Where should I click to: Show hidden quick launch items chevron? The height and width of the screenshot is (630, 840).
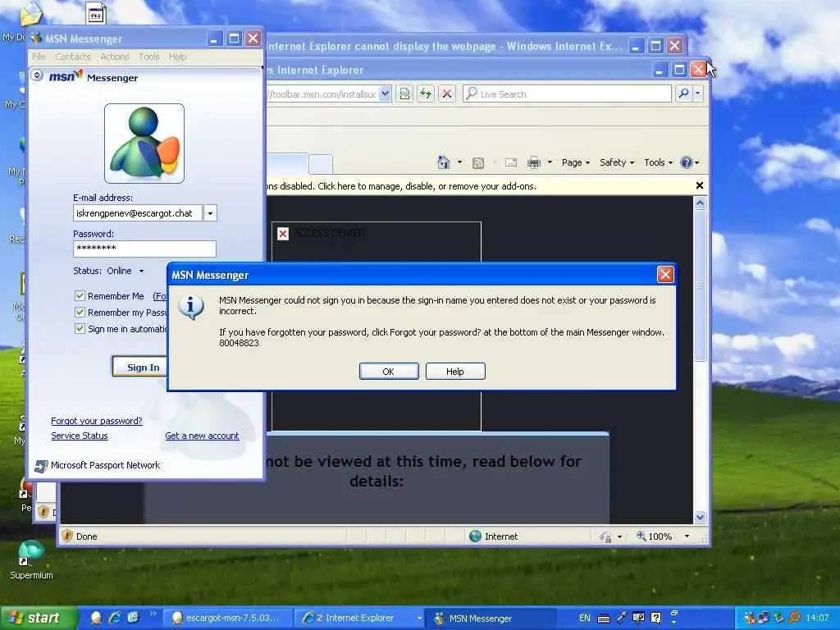tap(153, 614)
